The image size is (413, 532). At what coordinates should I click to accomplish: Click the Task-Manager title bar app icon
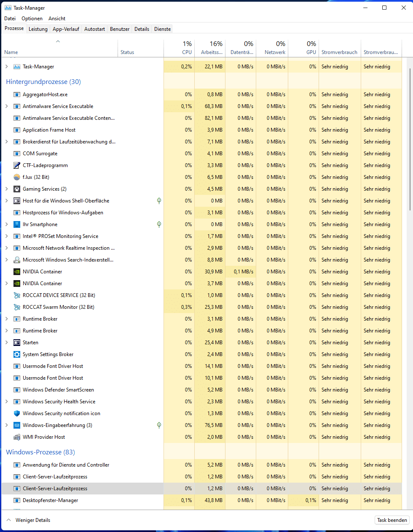pyautogui.click(x=8, y=8)
